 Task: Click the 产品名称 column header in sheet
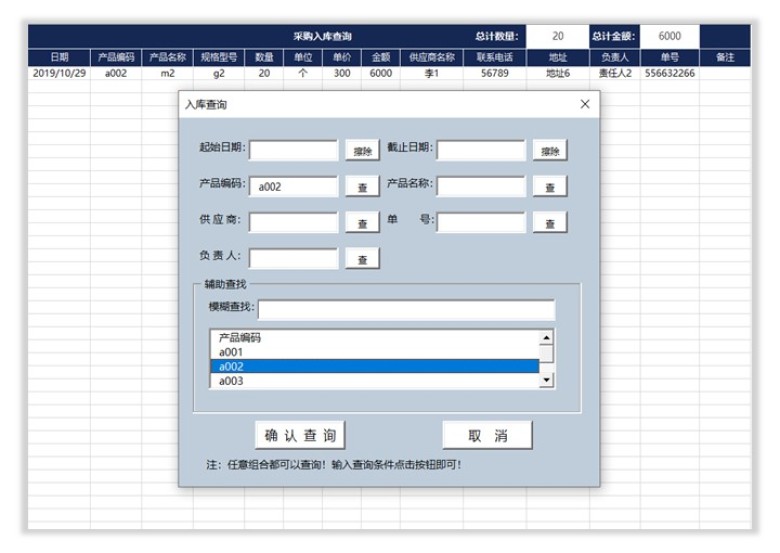coord(168,57)
